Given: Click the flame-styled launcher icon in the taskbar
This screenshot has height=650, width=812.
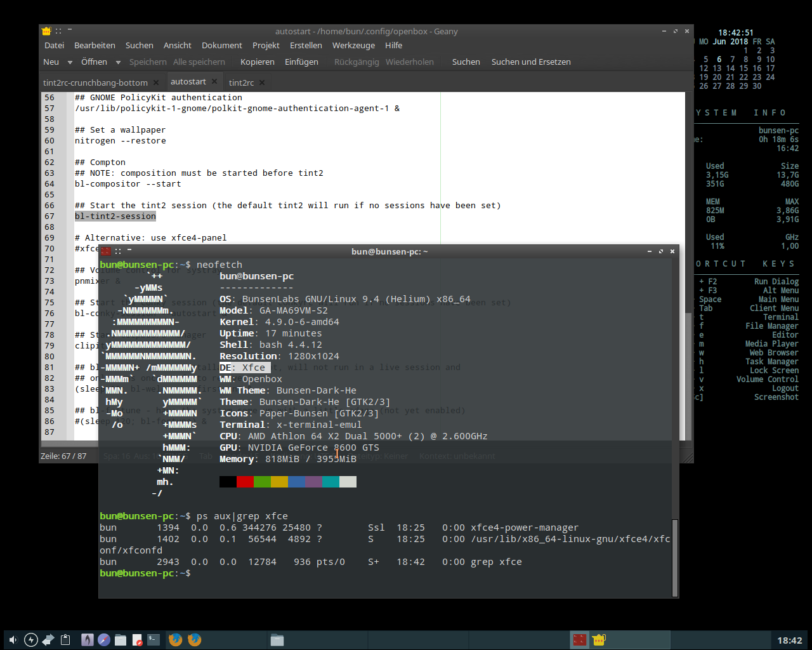Looking at the screenshot, I should pos(87,639).
